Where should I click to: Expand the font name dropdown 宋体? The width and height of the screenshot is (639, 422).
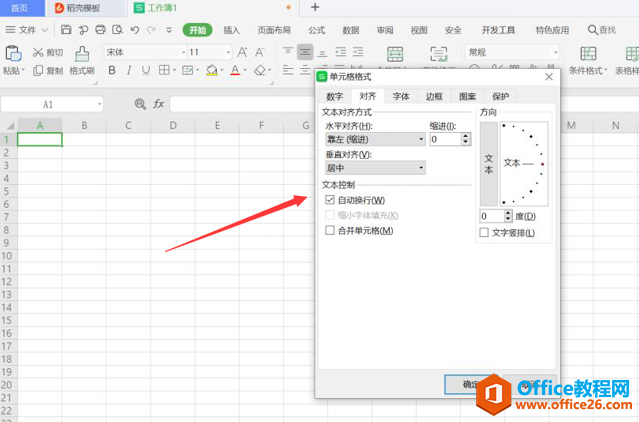[x=183, y=52]
